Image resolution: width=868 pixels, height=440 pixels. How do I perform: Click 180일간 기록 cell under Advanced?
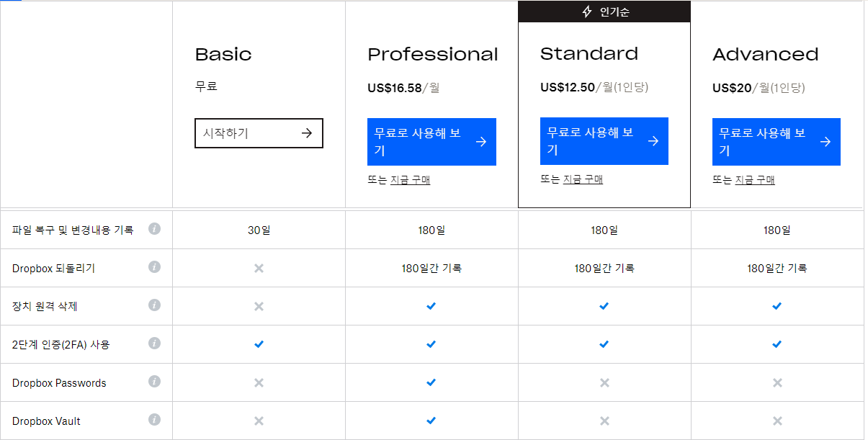point(777,269)
